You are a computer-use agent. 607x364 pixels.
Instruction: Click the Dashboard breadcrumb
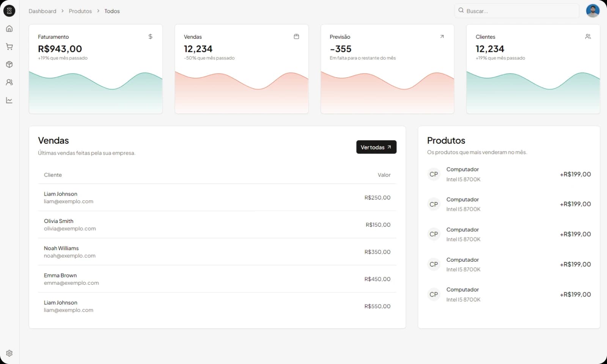click(x=42, y=11)
